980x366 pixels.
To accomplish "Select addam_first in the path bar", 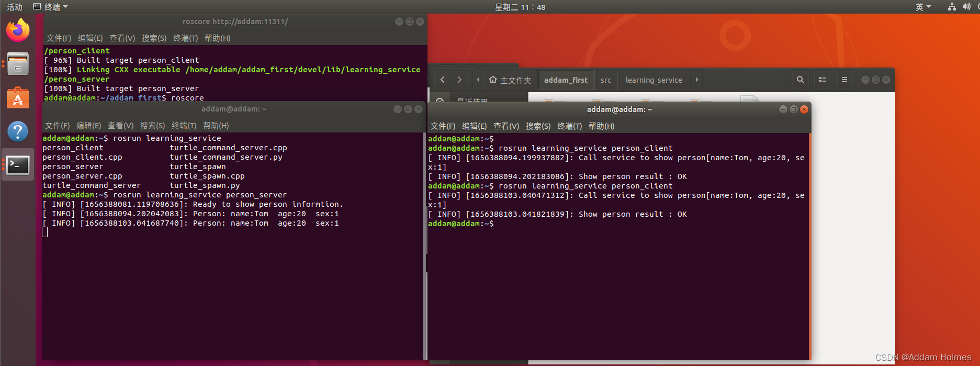I will 566,80.
